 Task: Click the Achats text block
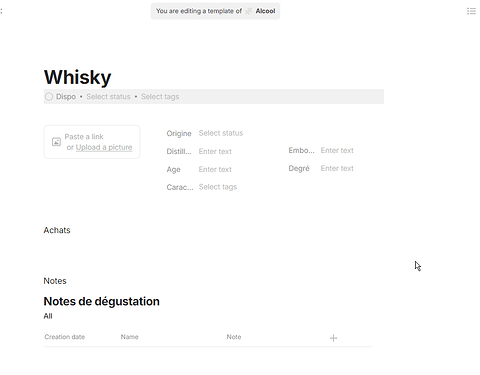pyautogui.click(x=57, y=230)
